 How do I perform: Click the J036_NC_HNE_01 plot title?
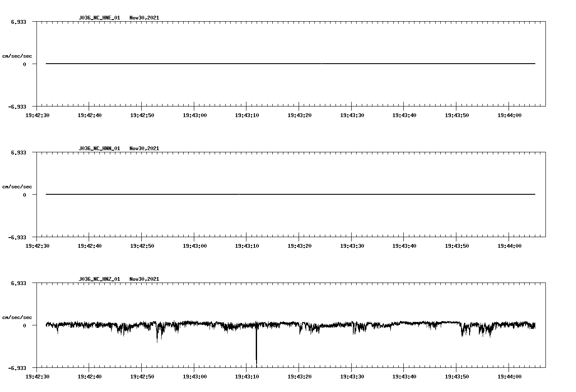tap(99, 18)
